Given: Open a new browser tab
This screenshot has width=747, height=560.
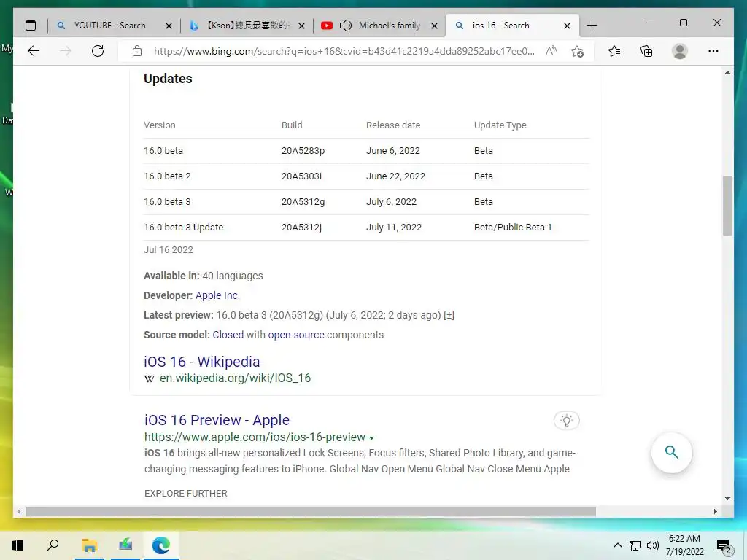Looking at the screenshot, I should tap(592, 26).
